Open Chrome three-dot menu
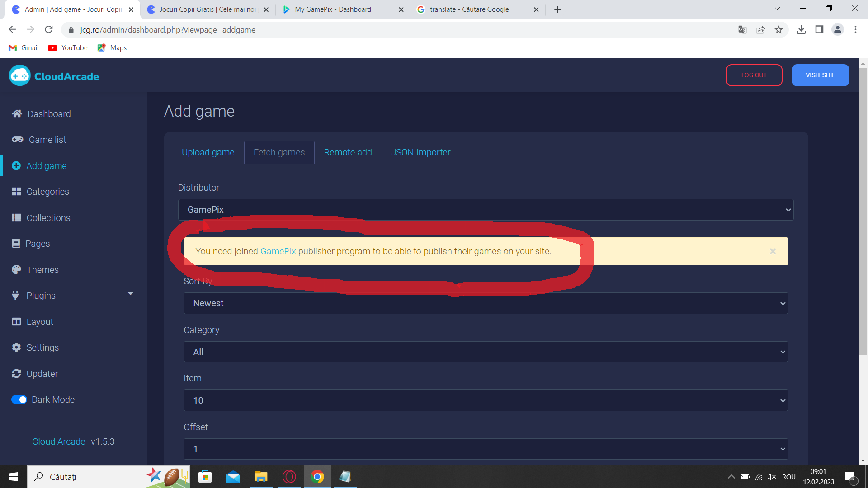868x488 pixels. [x=855, y=30]
